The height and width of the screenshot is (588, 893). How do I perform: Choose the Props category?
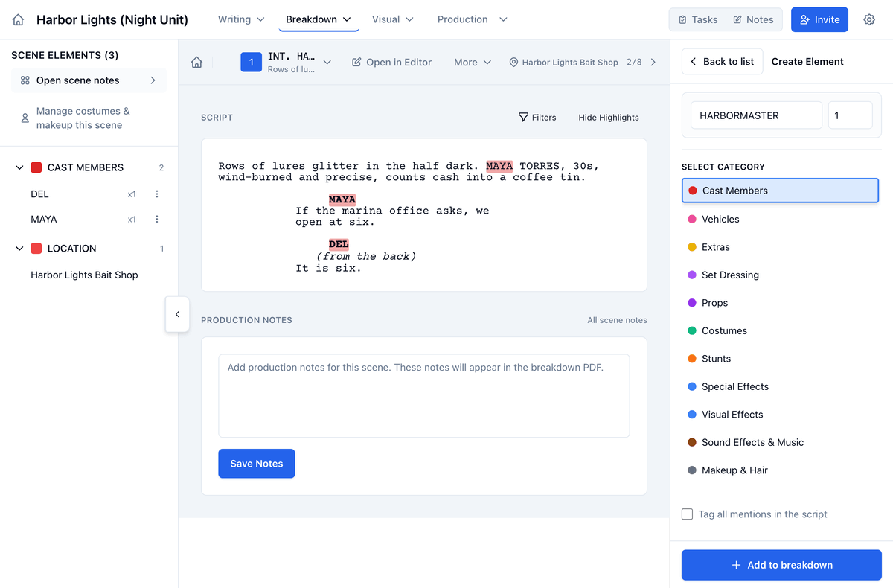coord(780,303)
